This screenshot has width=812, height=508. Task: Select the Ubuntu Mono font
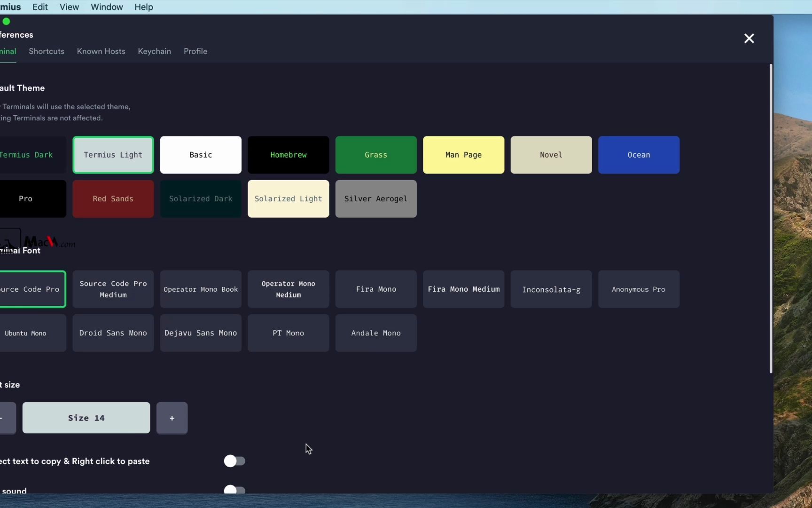[x=32, y=333]
